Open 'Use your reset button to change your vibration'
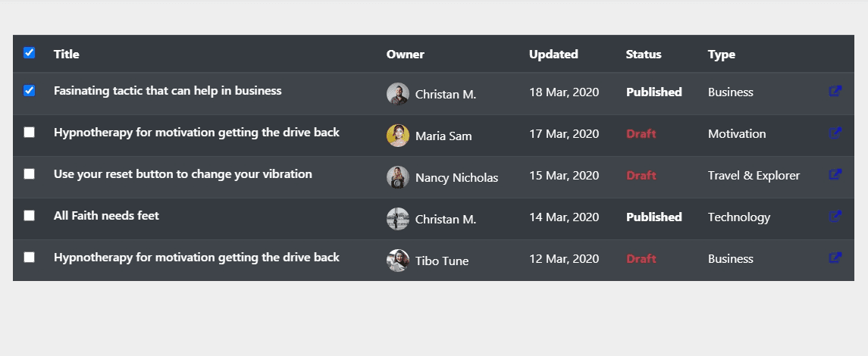Viewport: 868px width, 356px height. [183, 174]
